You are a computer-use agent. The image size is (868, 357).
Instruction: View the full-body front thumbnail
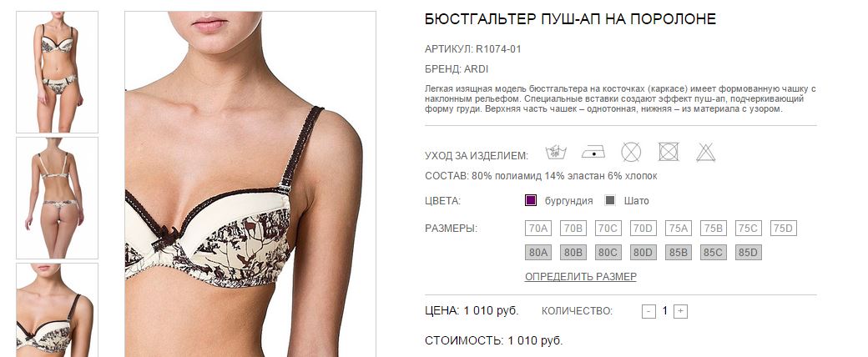(57, 72)
